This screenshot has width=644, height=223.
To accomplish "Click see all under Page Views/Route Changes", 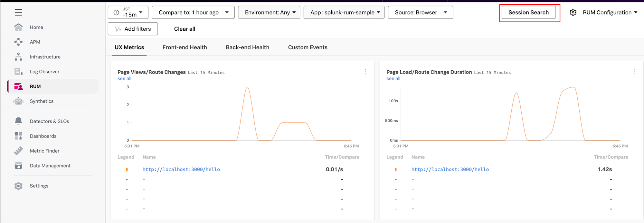I will 124,78.
